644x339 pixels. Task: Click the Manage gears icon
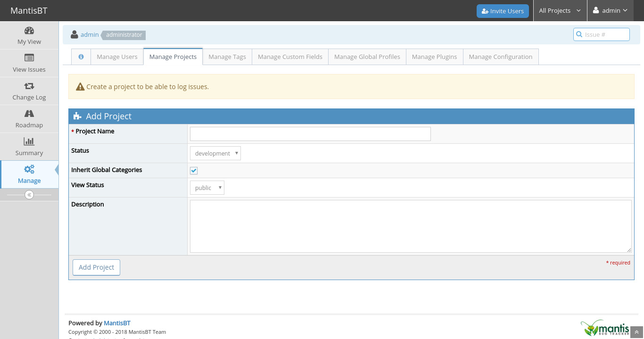click(x=29, y=170)
